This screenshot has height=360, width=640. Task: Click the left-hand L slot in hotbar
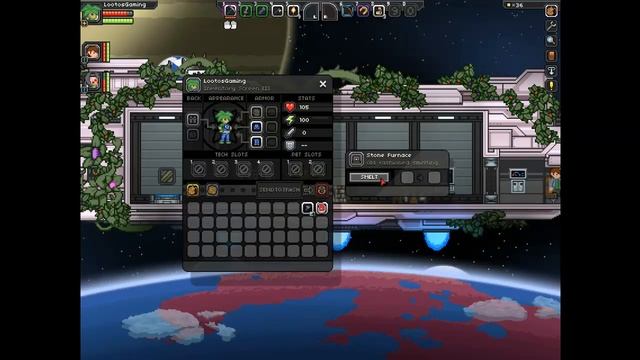tap(311, 11)
